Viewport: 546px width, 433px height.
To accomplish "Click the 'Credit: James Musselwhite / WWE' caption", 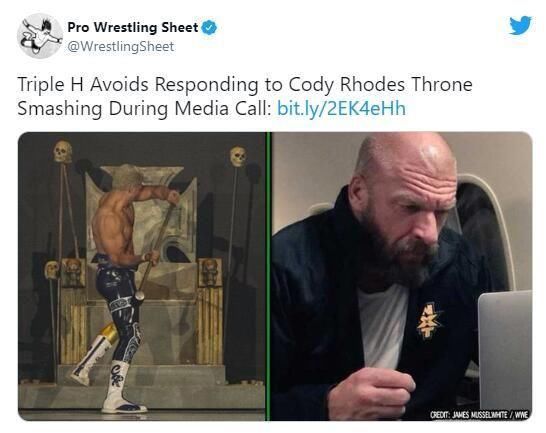I will tap(479, 415).
